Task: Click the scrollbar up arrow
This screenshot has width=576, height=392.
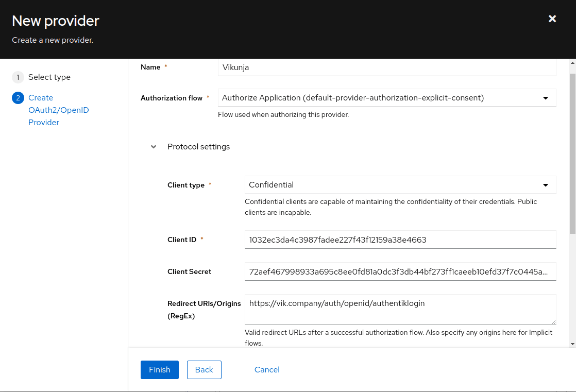Action: tap(572, 63)
